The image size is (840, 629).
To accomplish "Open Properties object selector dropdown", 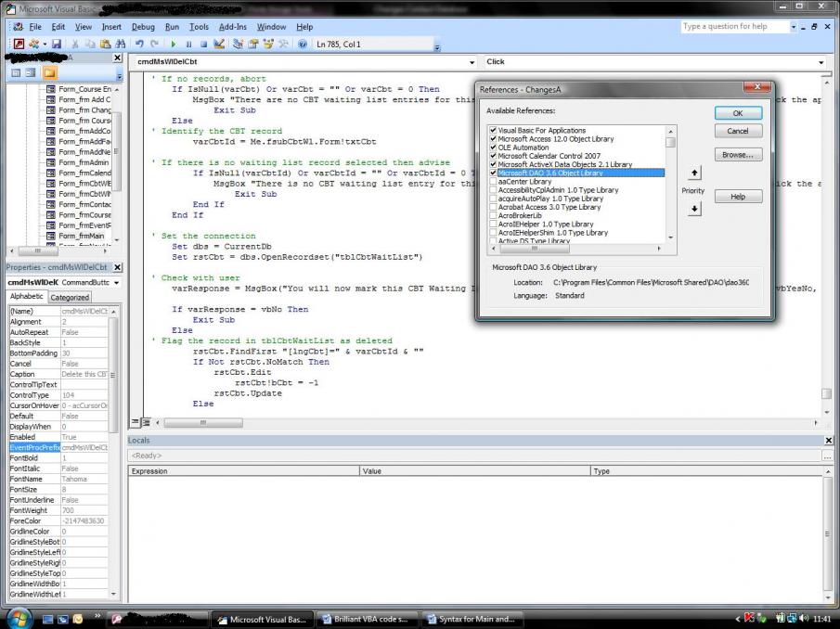I will click(x=116, y=283).
